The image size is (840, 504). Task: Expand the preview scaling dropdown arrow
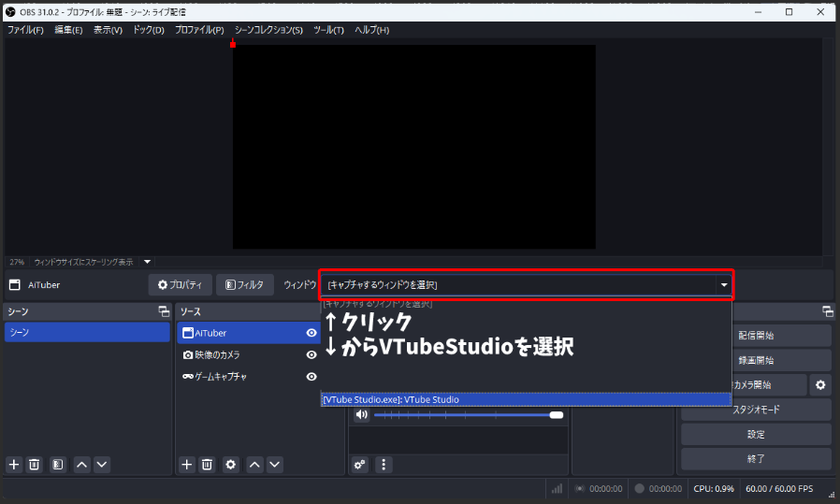(147, 262)
